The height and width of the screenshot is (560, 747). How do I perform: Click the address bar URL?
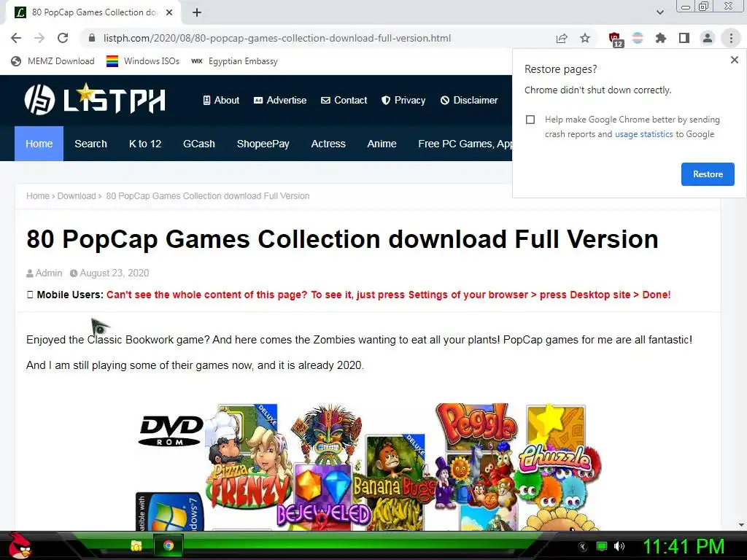point(276,38)
